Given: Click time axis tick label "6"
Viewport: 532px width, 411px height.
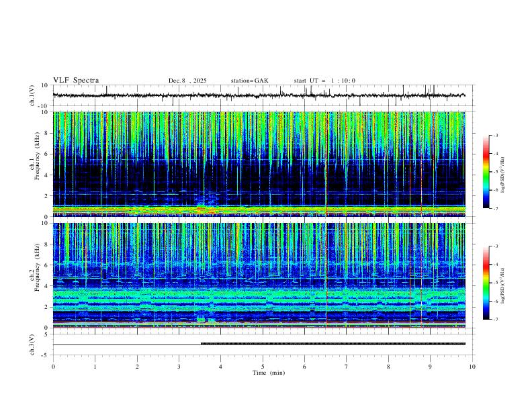Looking at the screenshot, I should click(304, 367).
